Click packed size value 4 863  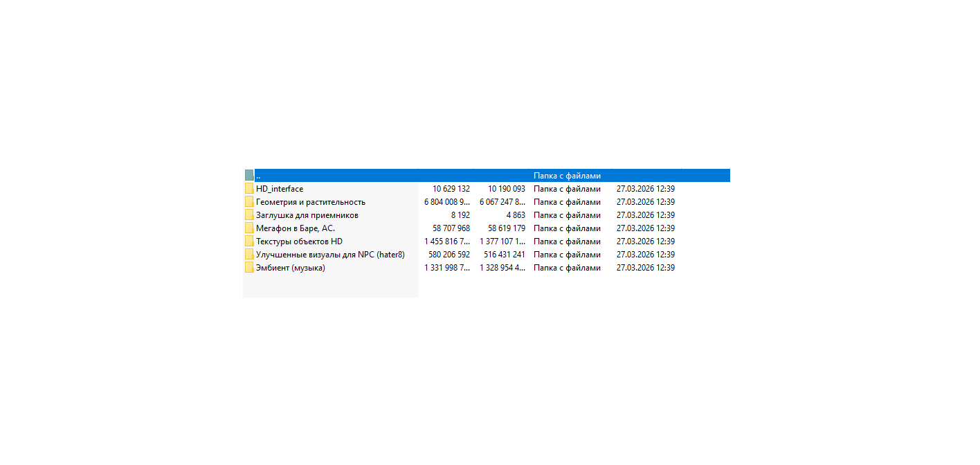pos(516,215)
